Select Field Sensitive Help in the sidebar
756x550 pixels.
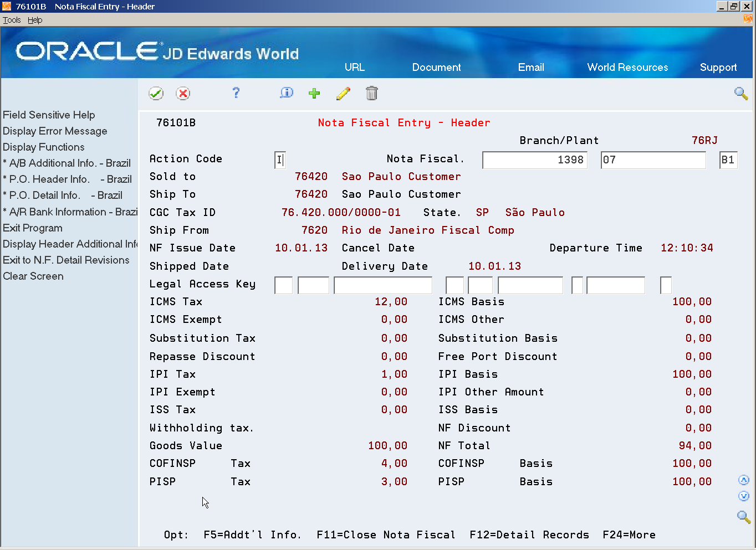coord(49,115)
